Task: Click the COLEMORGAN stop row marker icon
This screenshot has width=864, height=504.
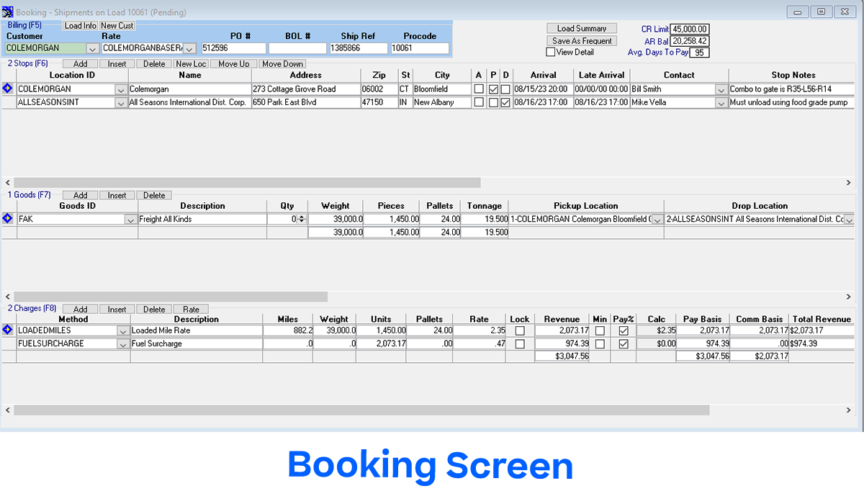Action: click(8, 89)
